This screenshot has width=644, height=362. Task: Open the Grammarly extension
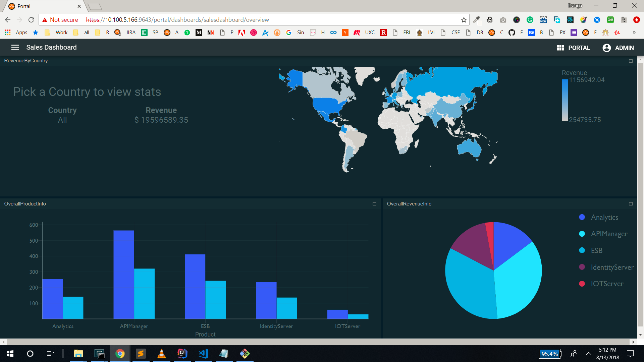point(530,20)
